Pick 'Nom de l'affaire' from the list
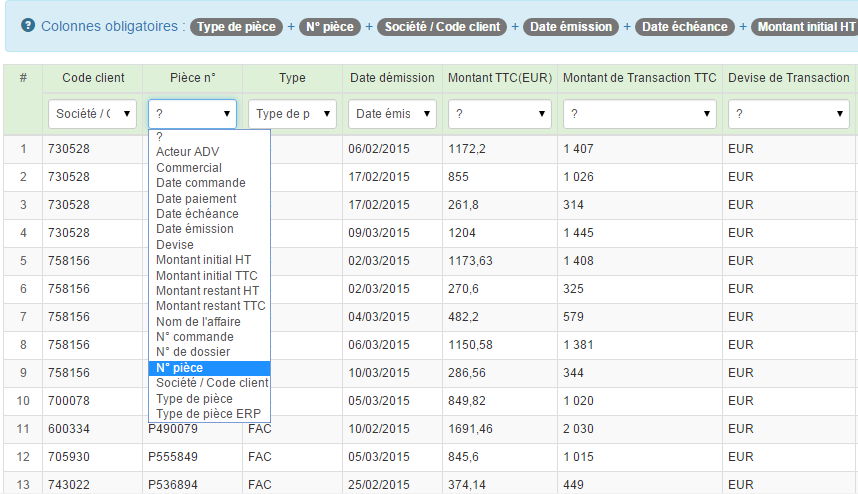 [198, 322]
